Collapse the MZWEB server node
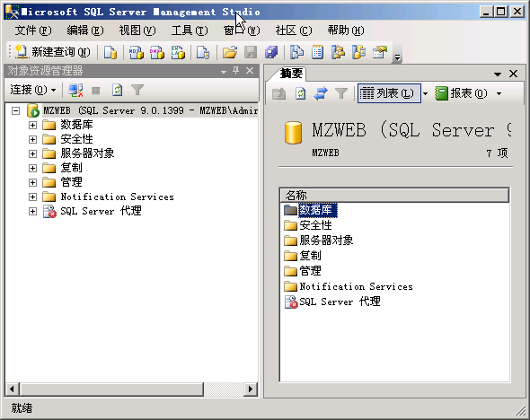Screen dimensions: 530x420 click(15, 110)
